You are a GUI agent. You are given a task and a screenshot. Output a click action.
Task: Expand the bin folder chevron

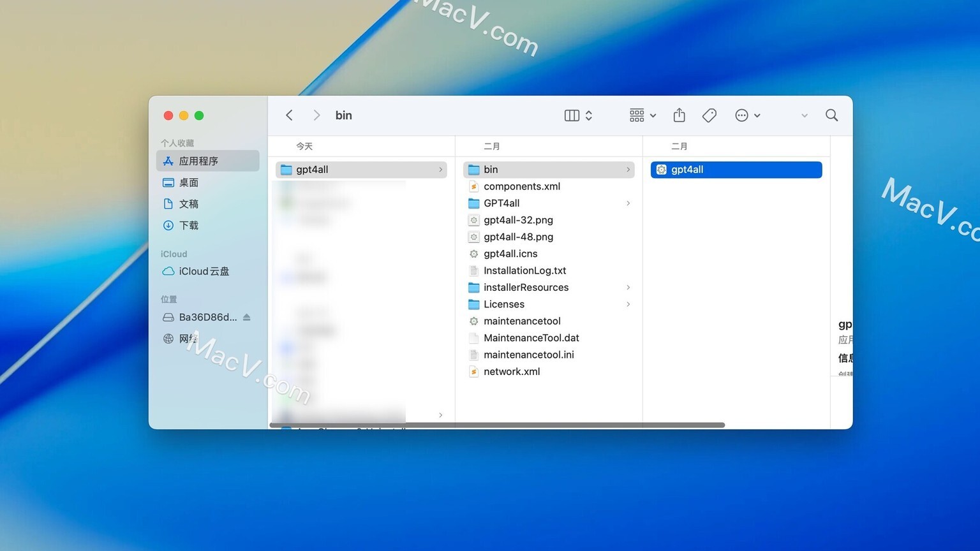point(628,170)
